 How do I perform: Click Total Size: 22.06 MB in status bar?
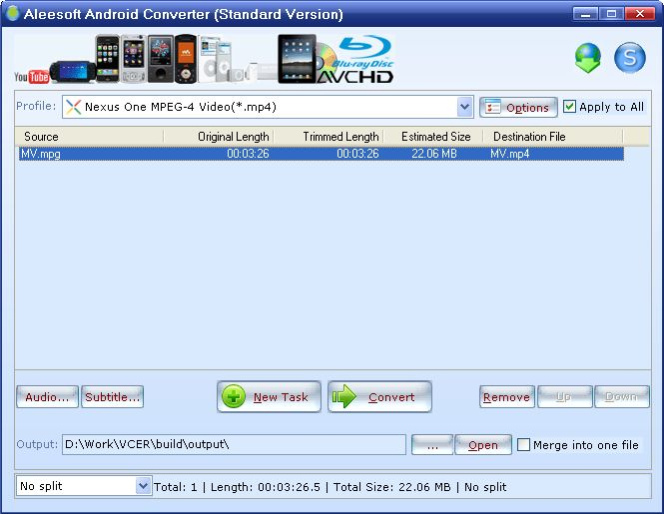pos(392,486)
